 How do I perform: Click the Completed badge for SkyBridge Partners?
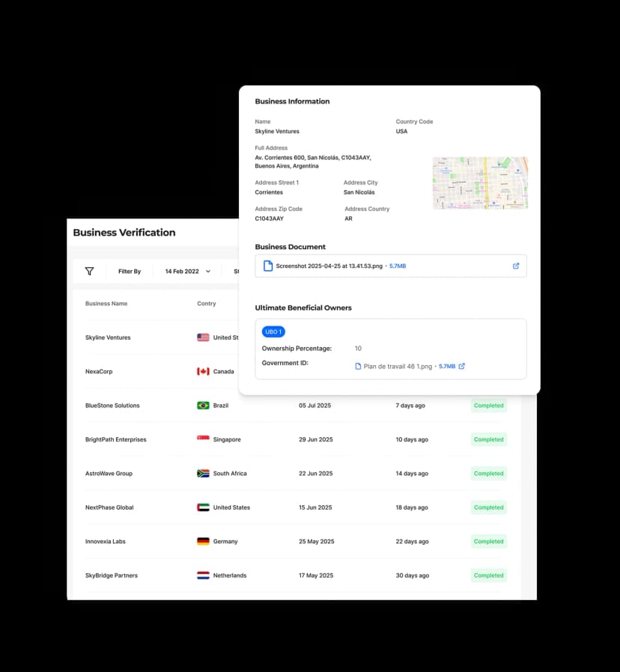488,575
